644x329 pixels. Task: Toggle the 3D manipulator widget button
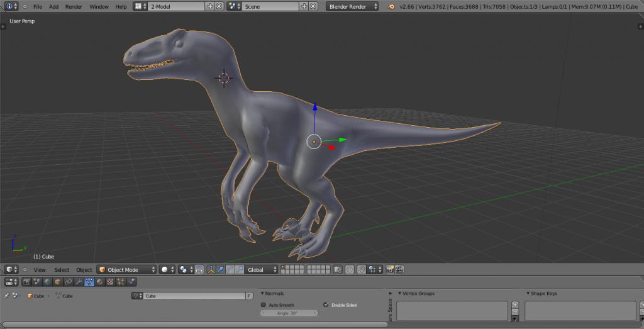pos(211,269)
